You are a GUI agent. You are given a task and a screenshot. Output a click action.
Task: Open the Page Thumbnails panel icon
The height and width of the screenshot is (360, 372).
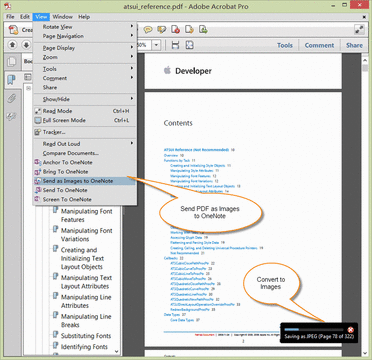pos(12,62)
